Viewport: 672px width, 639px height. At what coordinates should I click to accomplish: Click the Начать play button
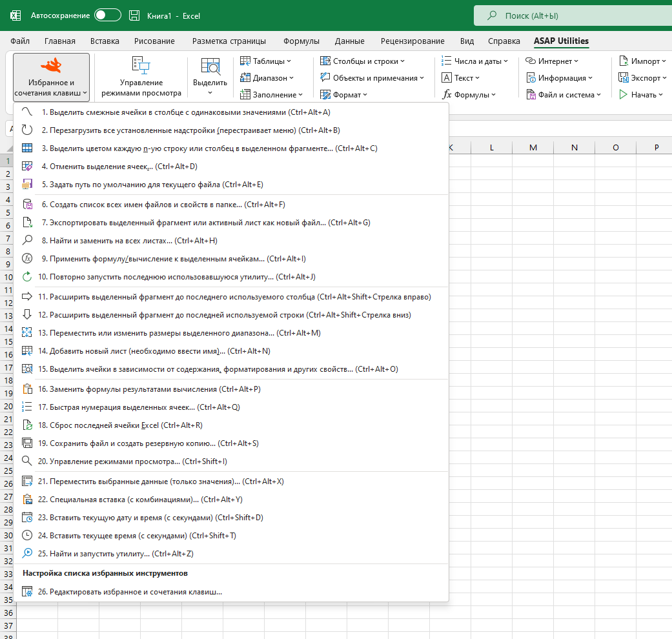(x=641, y=95)
